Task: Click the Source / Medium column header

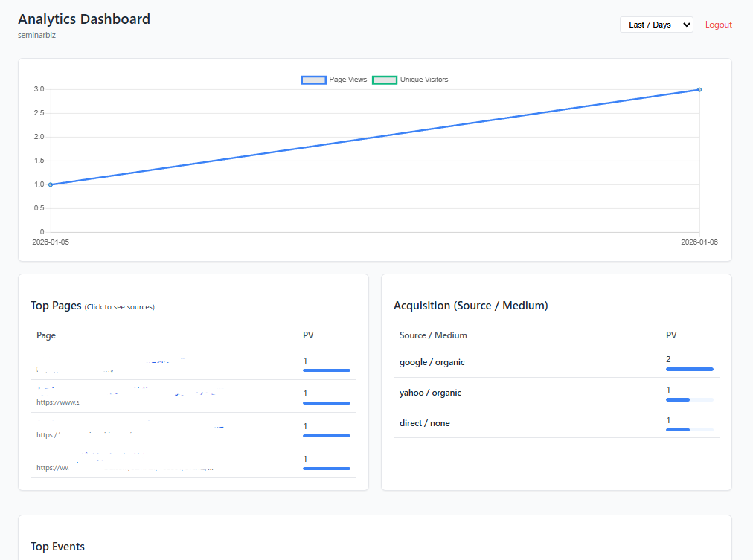Action: [x=433, y=335]
